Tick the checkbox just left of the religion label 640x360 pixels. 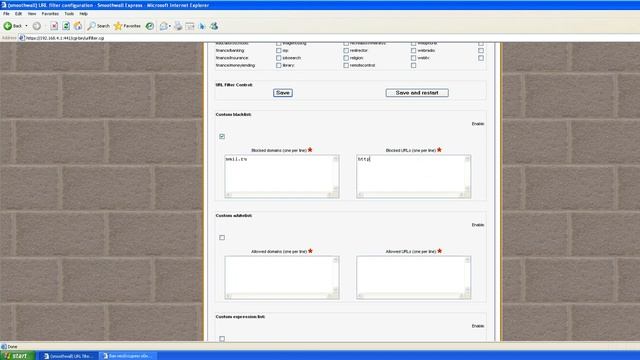346,58
